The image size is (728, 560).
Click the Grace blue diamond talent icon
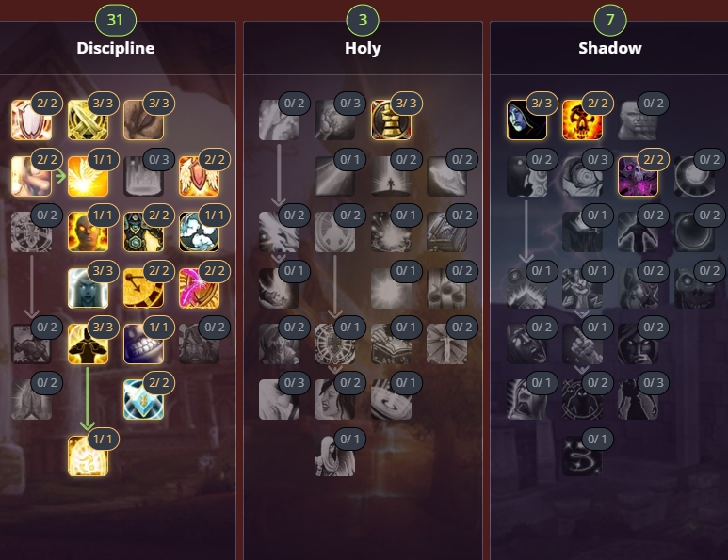point(143,399)
